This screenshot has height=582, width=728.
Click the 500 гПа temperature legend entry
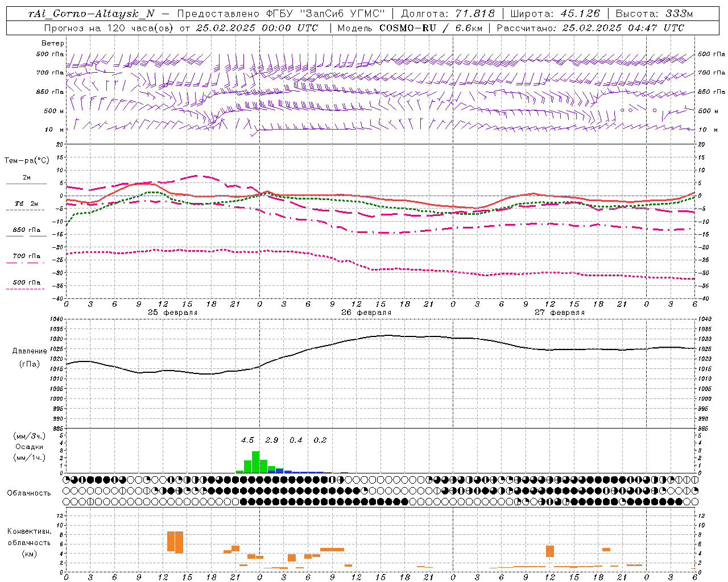pos(27,282)
